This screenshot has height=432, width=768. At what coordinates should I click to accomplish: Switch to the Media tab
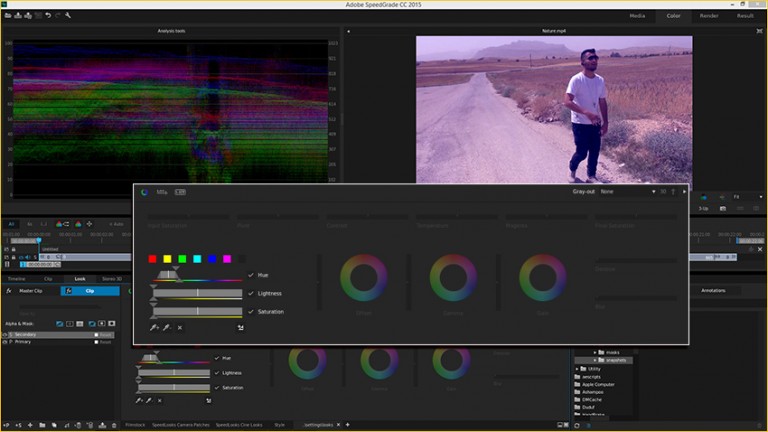point(637,16)
